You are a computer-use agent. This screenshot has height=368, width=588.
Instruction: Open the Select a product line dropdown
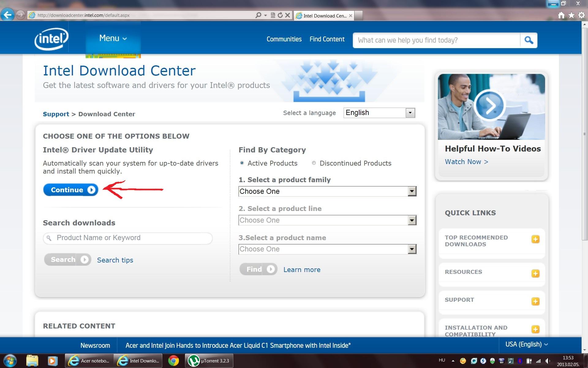pos(327,220)
